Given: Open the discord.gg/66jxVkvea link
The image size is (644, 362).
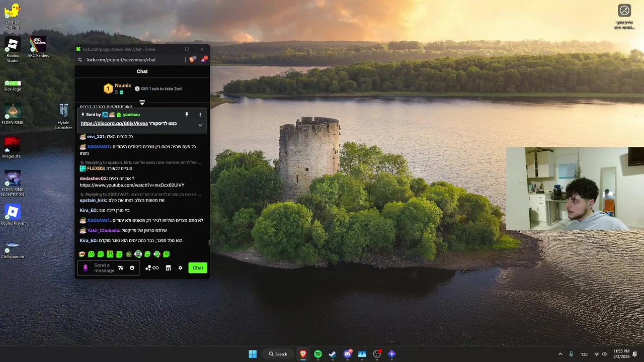Looking at the screenshot, I should coord(114,124).
